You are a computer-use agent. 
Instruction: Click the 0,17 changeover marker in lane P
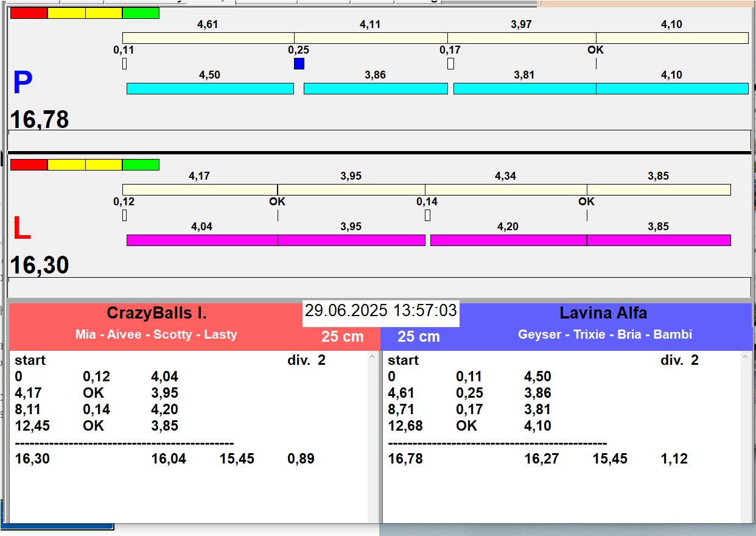(x=450, y=64)
